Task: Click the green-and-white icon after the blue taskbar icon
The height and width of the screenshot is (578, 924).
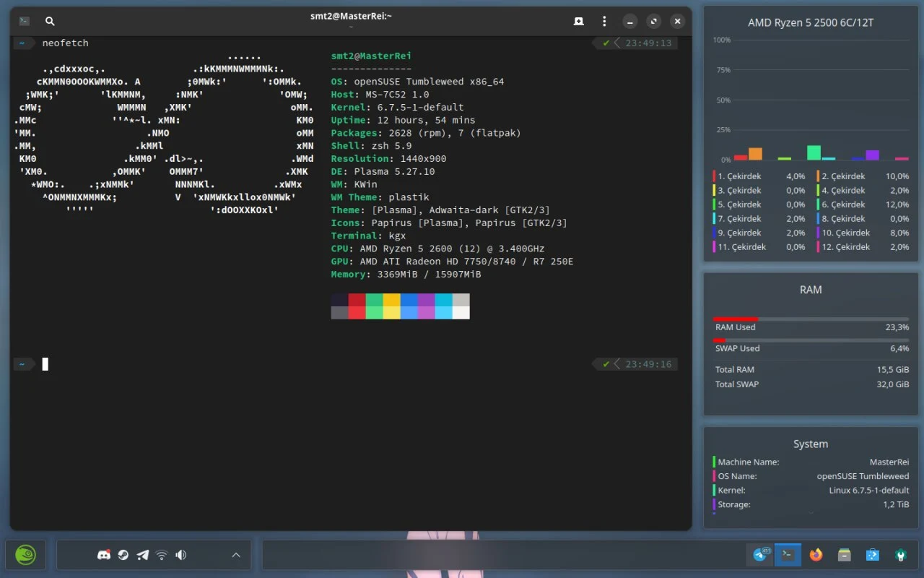Action: coord(900,555)
